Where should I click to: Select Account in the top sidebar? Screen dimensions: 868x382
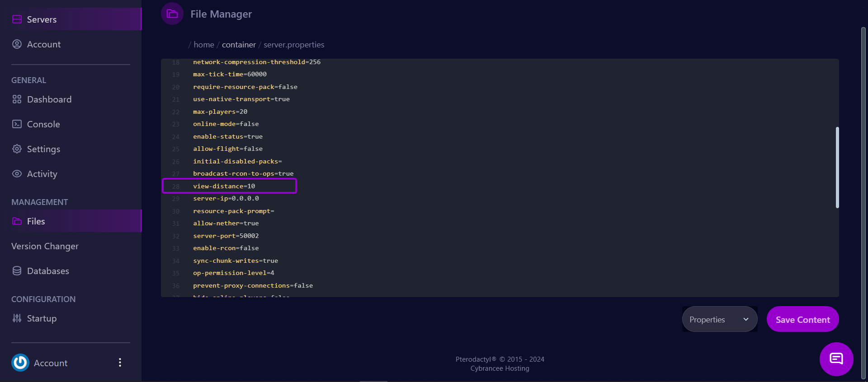[43, 44]
